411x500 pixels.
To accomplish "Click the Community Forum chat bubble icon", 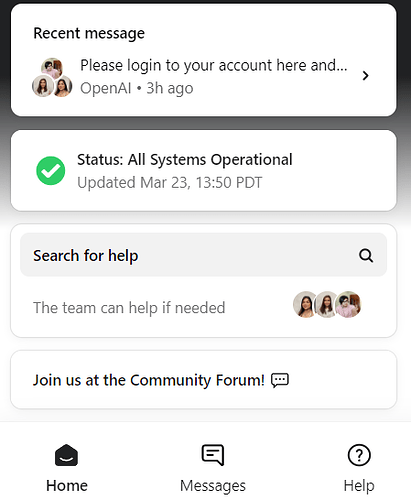I will (280, 380).
